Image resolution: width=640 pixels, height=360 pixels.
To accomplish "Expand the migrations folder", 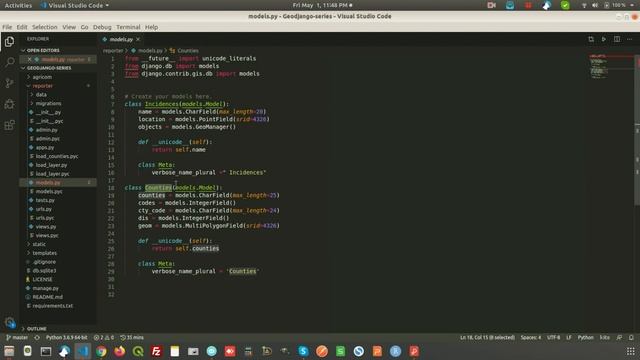I will 58,103.
